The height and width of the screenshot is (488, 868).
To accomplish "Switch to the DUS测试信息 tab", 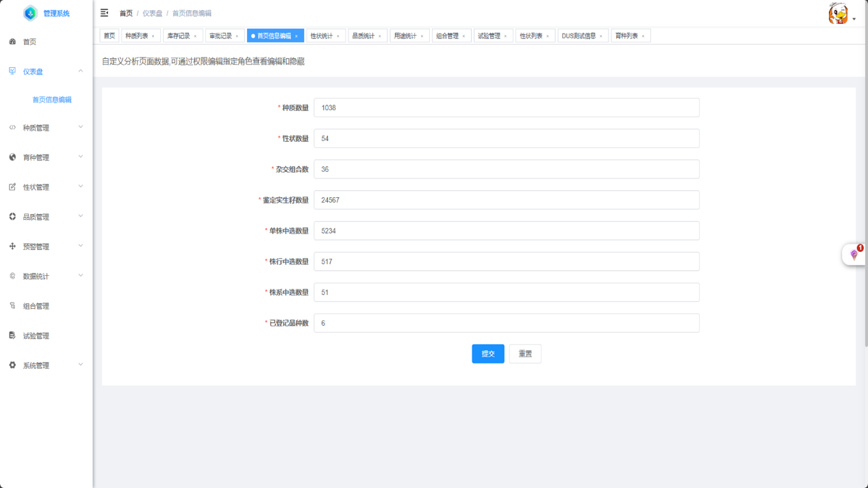I will (x=578, y=36).
